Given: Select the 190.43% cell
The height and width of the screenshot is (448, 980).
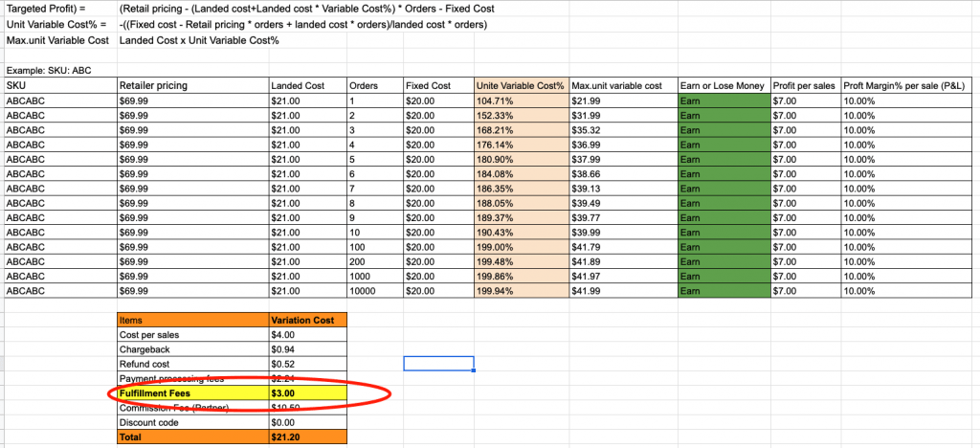Looking at the screenshot, I should click(x=522, y=233).
